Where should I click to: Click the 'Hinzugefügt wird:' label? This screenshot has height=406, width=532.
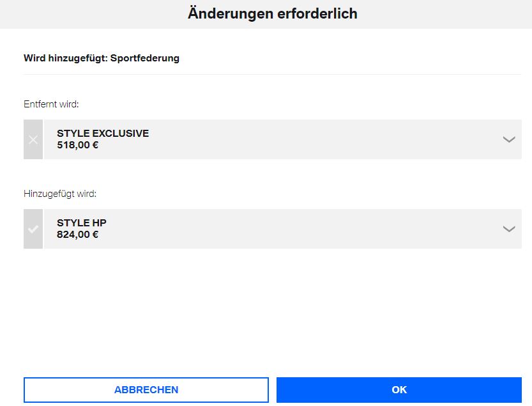[x=60, y=193]
